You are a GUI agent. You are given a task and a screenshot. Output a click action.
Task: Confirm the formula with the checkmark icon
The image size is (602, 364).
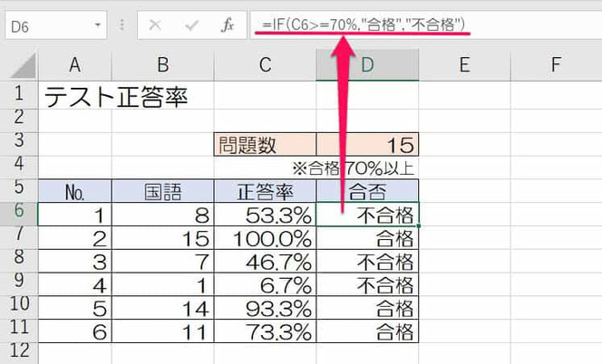click(x=191, y=25)
